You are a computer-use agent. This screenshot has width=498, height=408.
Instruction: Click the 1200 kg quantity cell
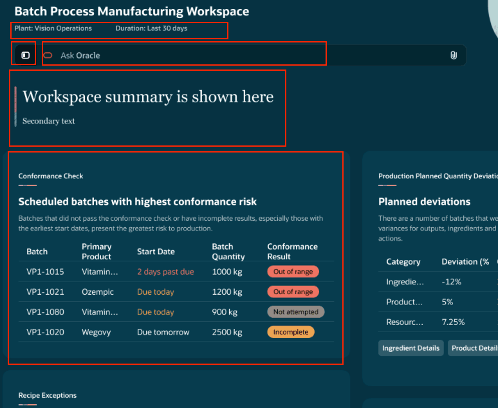pos(227,292)
